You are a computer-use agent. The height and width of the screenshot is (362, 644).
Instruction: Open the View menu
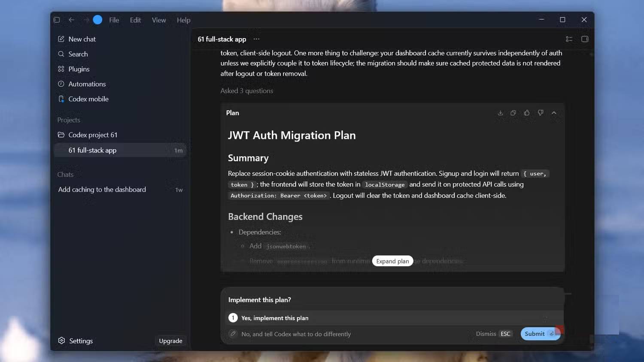tap(159, 20)
